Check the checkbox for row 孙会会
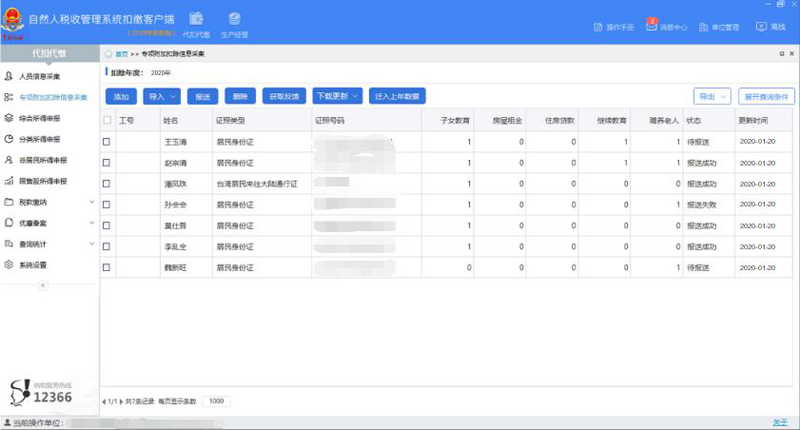This screenshot has height=430, width=800. [107, 204]
